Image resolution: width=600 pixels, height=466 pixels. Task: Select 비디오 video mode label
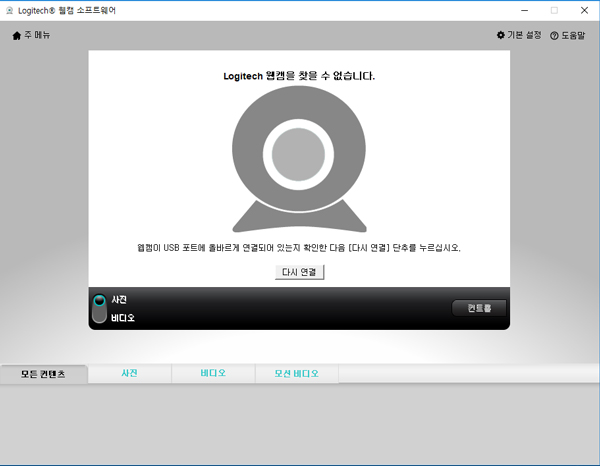[123, 318]
